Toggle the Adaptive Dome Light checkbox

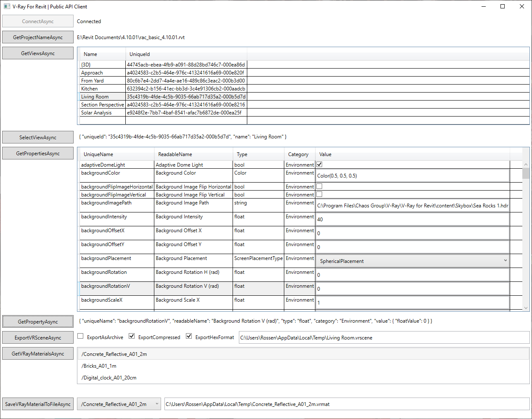coord(319,164)
